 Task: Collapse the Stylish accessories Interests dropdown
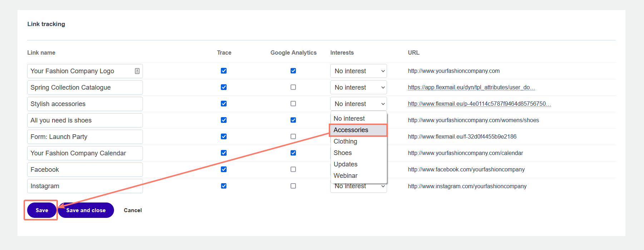(x=358, y=104)
